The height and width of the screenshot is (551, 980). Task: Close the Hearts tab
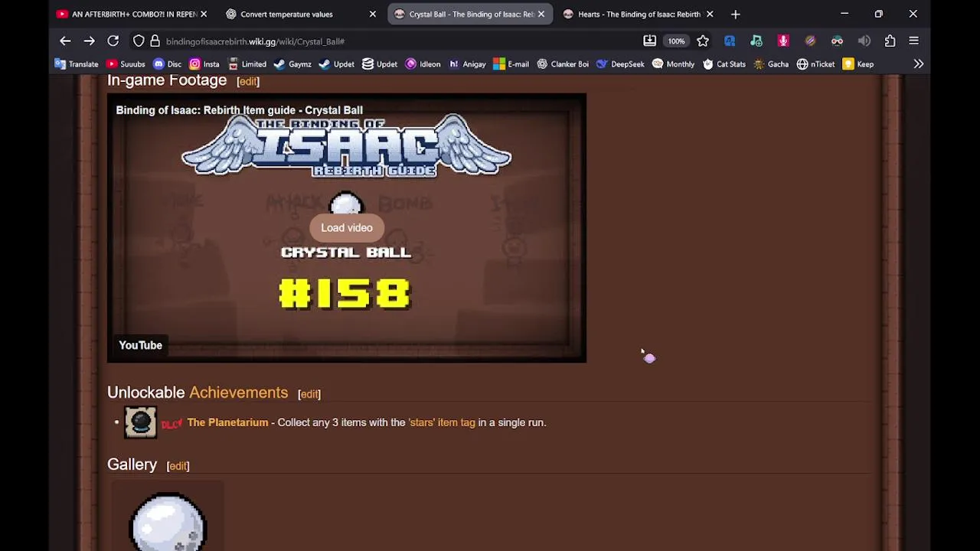(x=710, y=14)
